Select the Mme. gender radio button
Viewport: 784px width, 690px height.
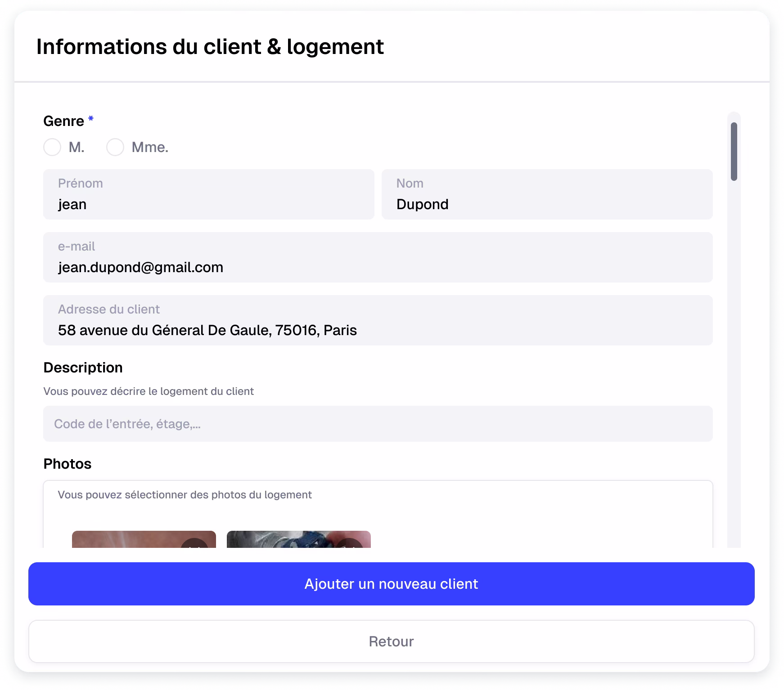(x=115, y=147)
